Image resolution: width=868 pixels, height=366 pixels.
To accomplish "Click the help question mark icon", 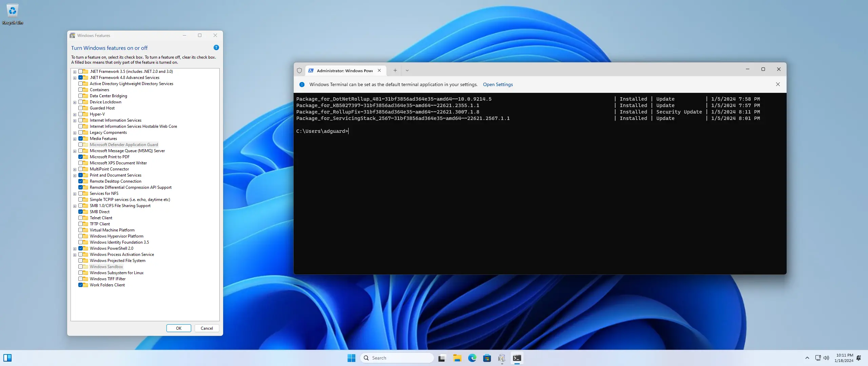I will point(216,47).
